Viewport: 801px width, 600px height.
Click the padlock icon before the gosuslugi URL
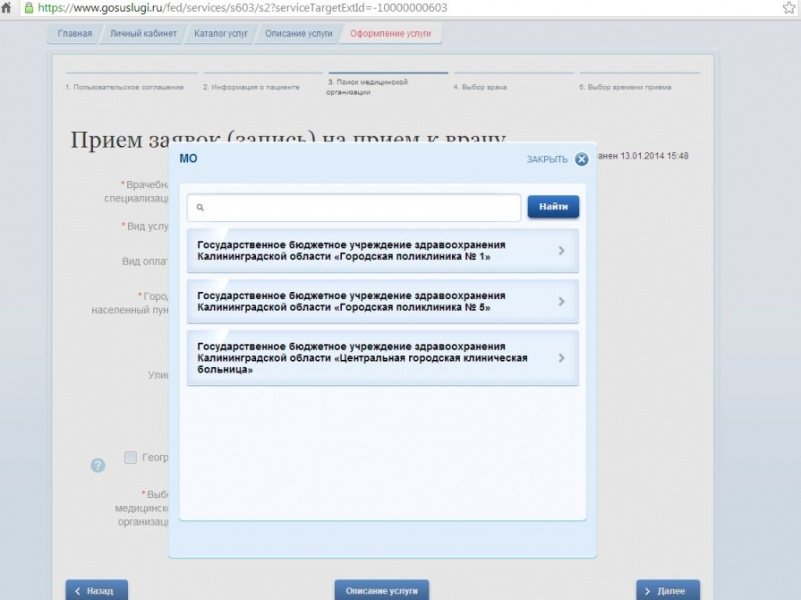(x=30, y=6)
